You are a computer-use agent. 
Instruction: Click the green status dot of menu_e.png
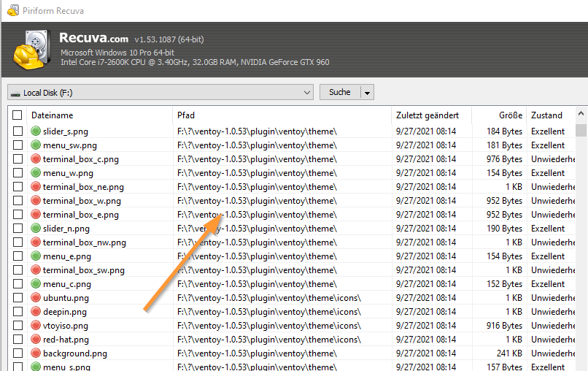coord(36,256)
